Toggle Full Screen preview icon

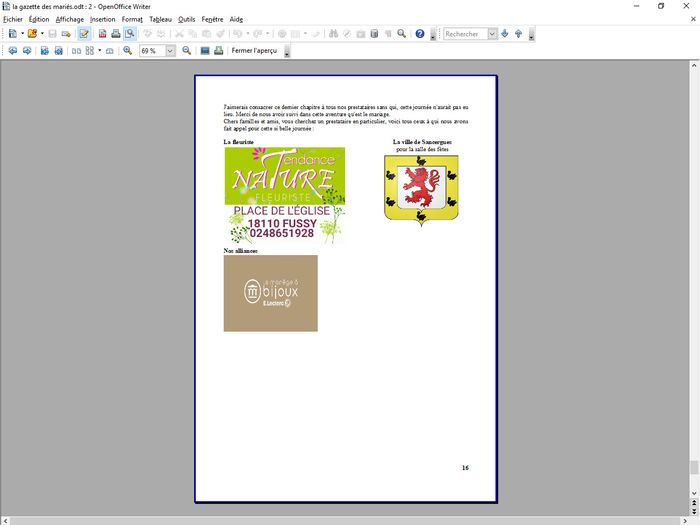point(205,50)
